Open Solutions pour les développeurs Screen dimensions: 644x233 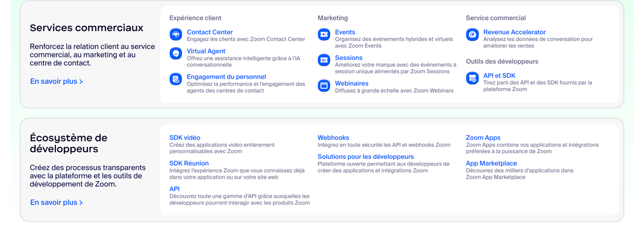pos(365,157)
